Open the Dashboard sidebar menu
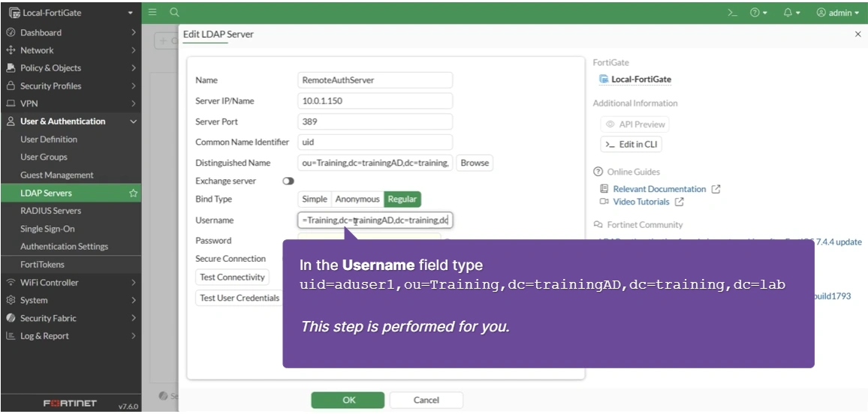 tap(71, 32)
